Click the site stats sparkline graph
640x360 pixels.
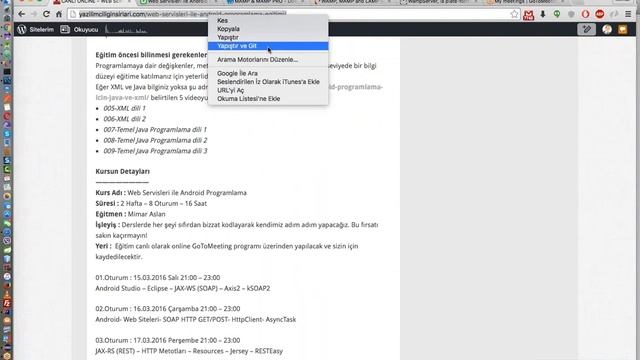(127, 29)
